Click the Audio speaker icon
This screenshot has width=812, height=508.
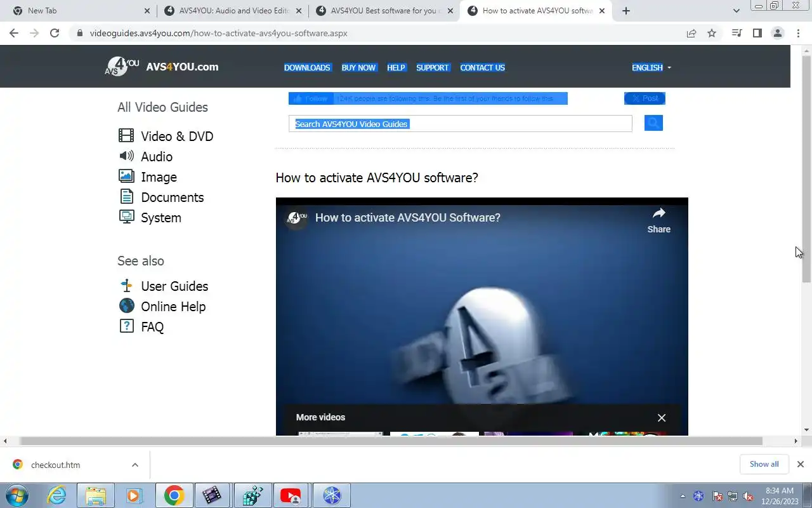(x=126, y=156)
